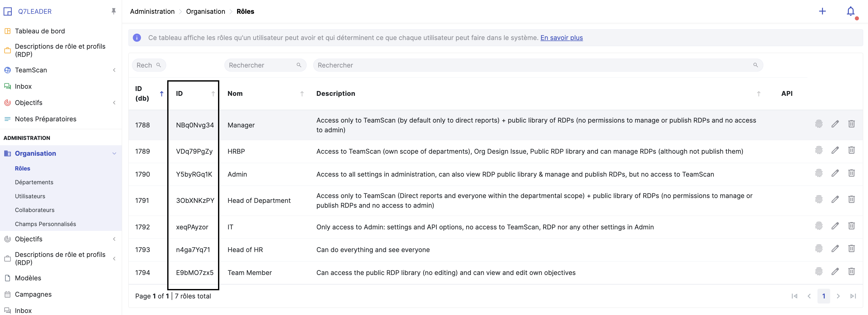This screenshot has height=315, width=868.
Task: Edit the Manager role with pencil icon
Action: pos(835,124)
